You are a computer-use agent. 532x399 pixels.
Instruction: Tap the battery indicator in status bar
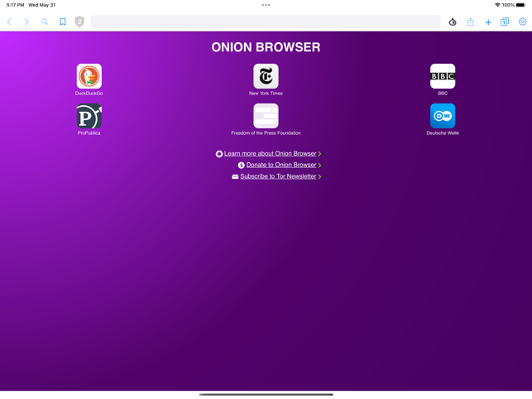[x=520, y=5]
